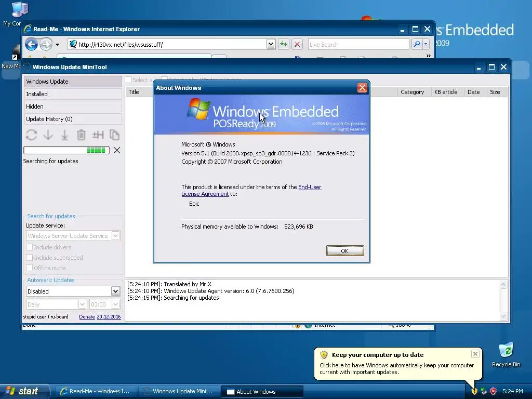Close the About Windows dialog
The width and height of the screenshot is (532, 399).
coord(362,87)
